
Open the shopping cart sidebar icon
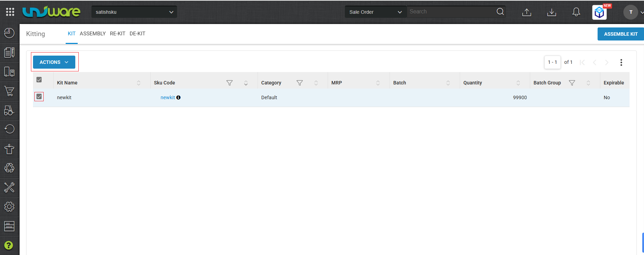coord(9,91)
